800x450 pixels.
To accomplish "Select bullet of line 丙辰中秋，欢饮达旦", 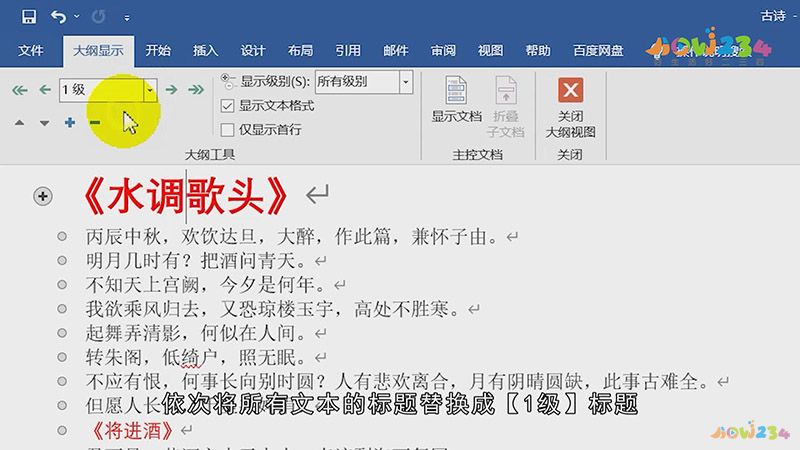I will point(62,236).
